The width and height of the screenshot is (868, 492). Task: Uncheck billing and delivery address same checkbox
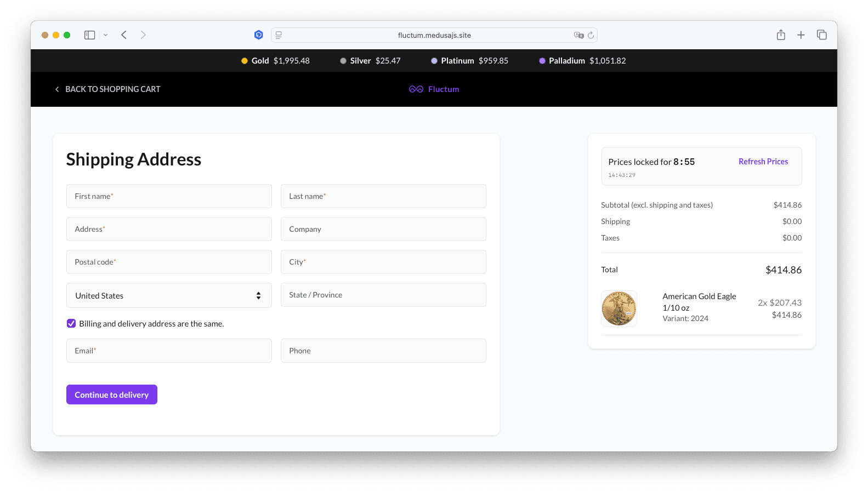click(x=71, y=323)
